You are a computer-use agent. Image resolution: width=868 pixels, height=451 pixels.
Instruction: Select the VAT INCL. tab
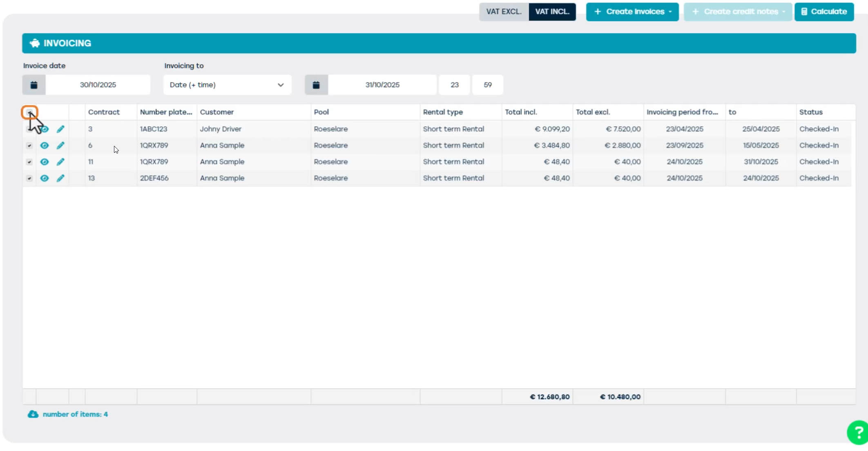[552, 12]
